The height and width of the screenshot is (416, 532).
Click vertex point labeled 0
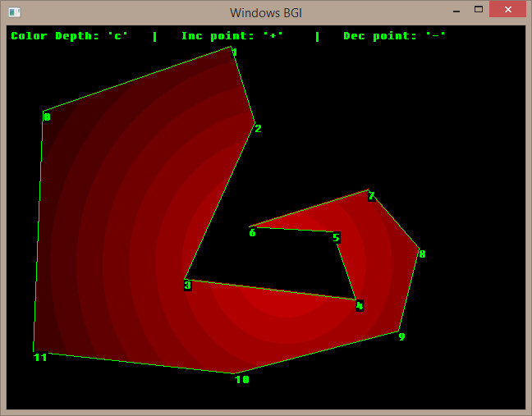pyautogui.click(x=46, y=117)
